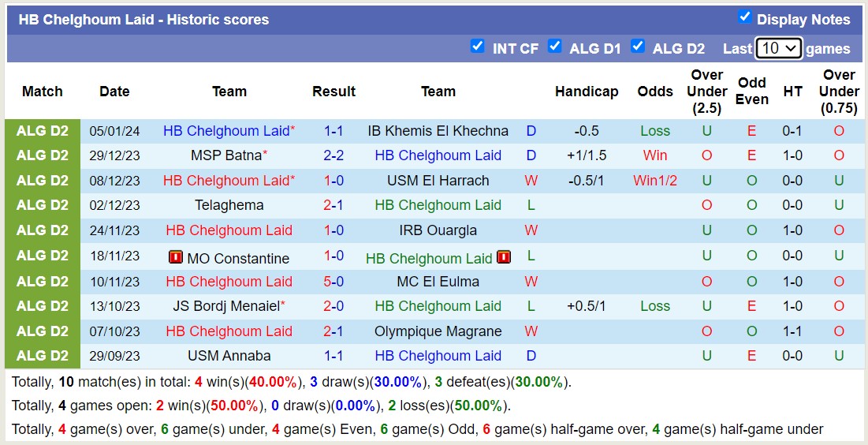Click the Handicap column header
868x445 pixels.
pos(587,92)
